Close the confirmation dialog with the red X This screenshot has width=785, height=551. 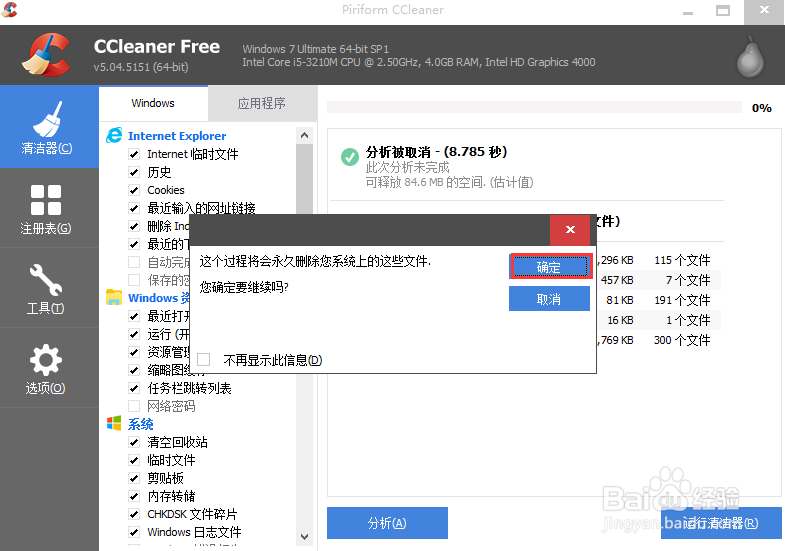(x=570, y=230)
